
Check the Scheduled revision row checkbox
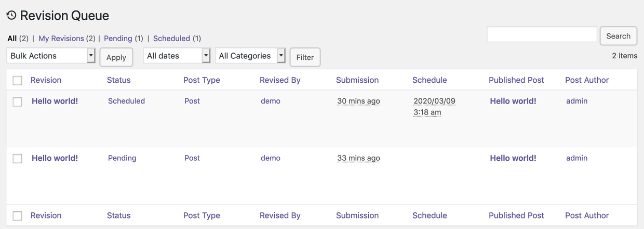click(18, 102)
